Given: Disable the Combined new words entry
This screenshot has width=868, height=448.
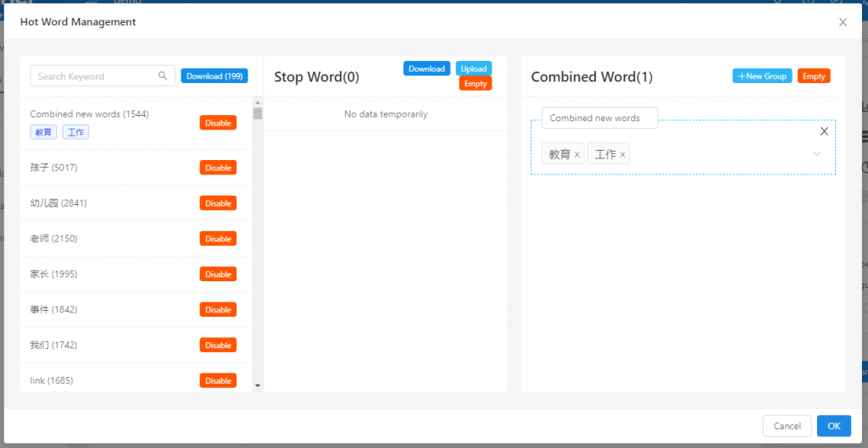Looking at the screenshot, I should (218, 123).
